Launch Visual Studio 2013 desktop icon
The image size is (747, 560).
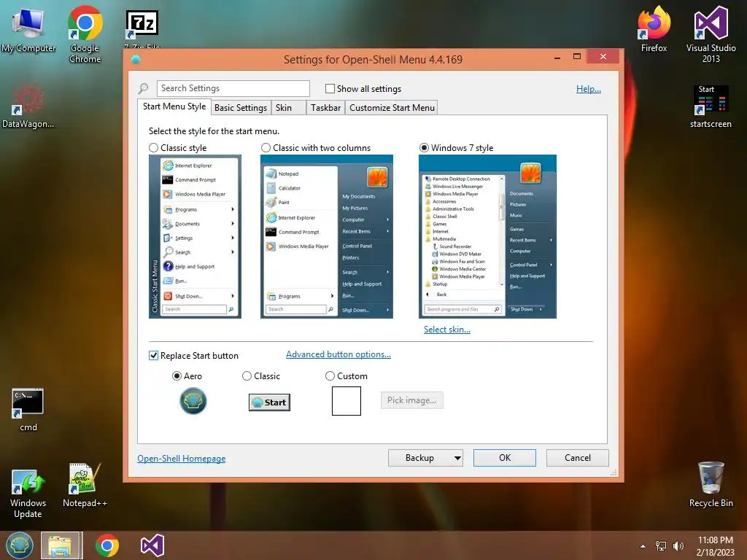[711, 34]
